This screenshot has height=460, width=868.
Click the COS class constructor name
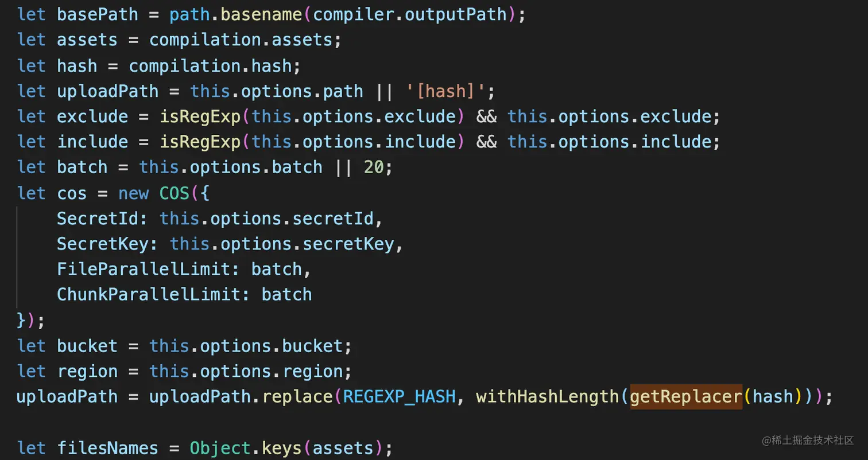tap(175, 193)
